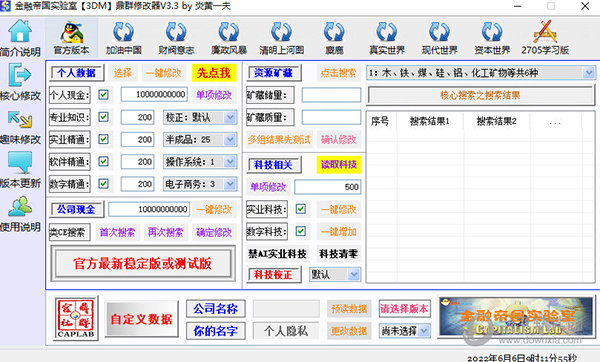Image resolution: width=600 pixels, height=362 pixels.
Task: Open the 简介说明 home icon
Action: (20, 31)
